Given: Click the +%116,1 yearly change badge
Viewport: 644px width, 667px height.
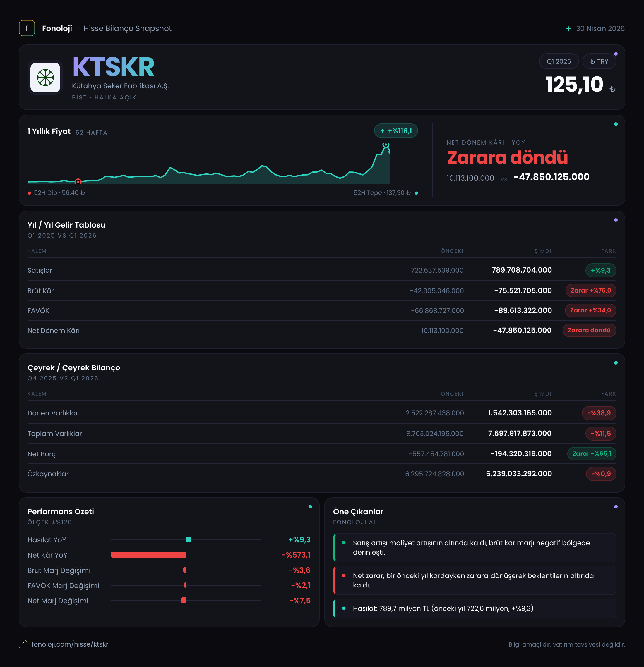Looking at the screenshot, I should click(x=396, y=131).
